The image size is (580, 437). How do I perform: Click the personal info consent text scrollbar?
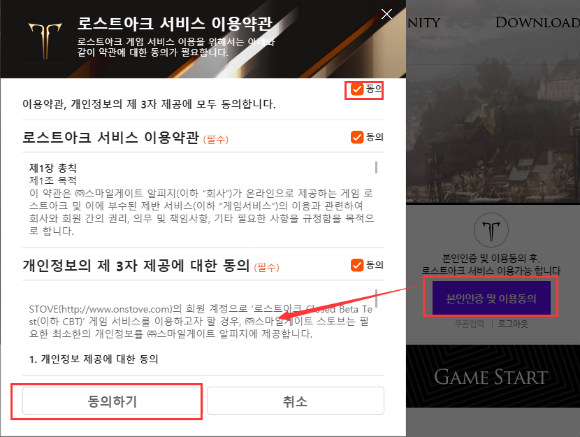[376, 298]
